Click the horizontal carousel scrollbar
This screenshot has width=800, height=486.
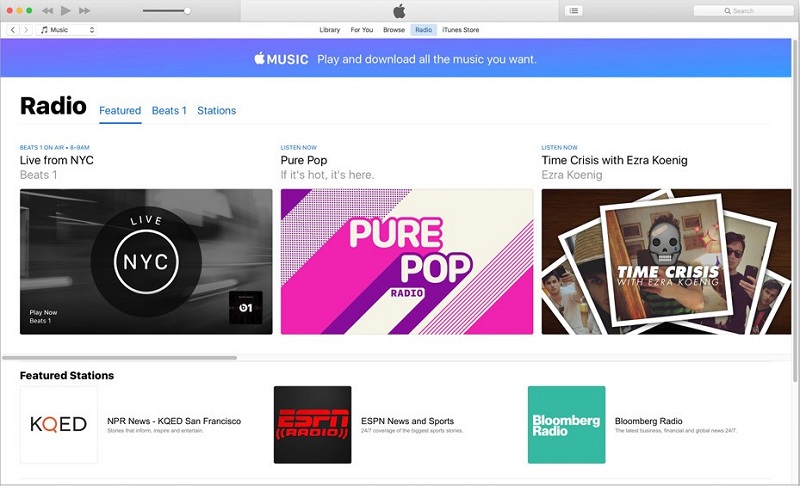tap(119, 358)
